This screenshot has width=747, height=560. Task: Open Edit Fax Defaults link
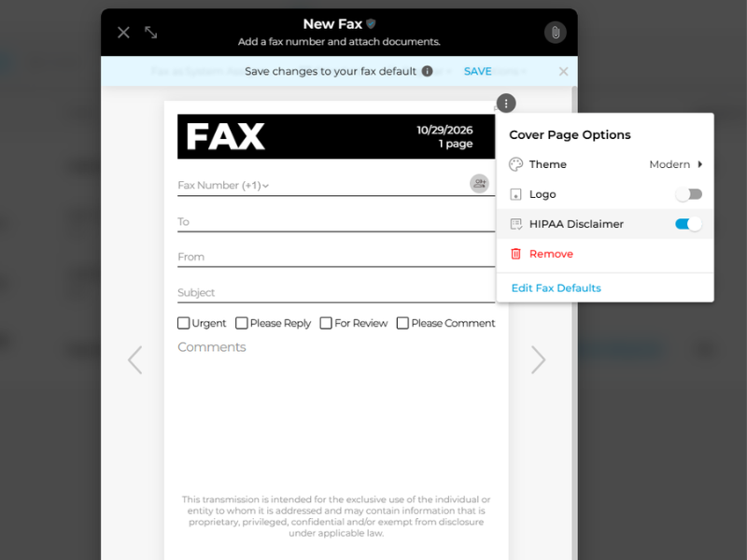pyautogui.click(x=556, y=288)
